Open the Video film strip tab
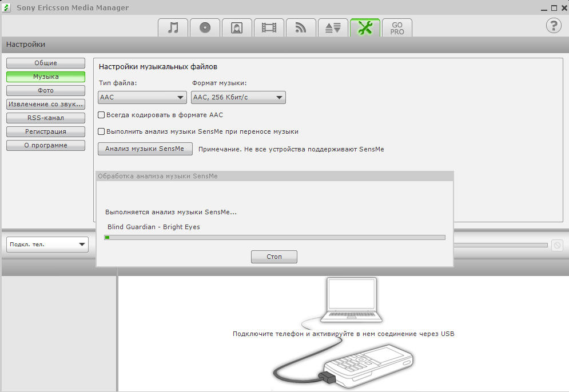Image resolution: width=569 pixels, height=392 pixels. [269, 27]
